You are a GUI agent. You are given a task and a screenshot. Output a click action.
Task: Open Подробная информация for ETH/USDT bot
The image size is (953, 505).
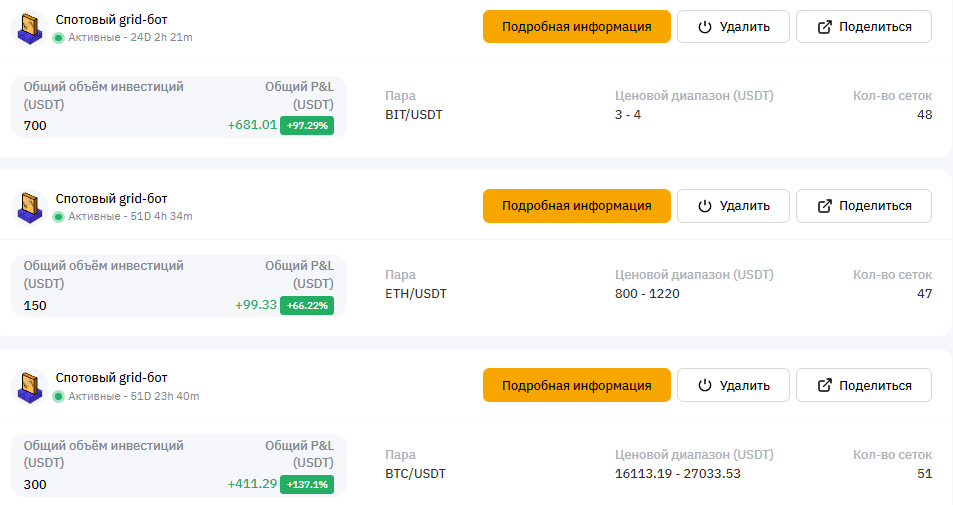pos(577,206)
